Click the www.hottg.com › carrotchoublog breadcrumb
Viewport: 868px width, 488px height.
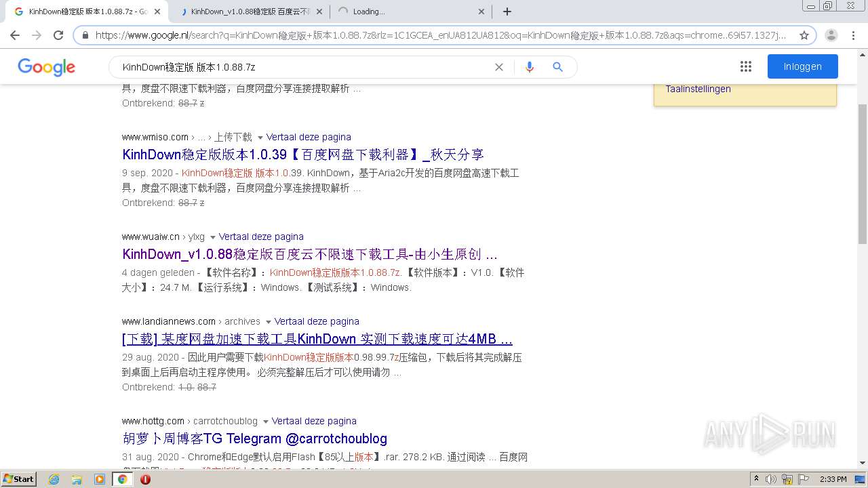(x=190, y=421)
